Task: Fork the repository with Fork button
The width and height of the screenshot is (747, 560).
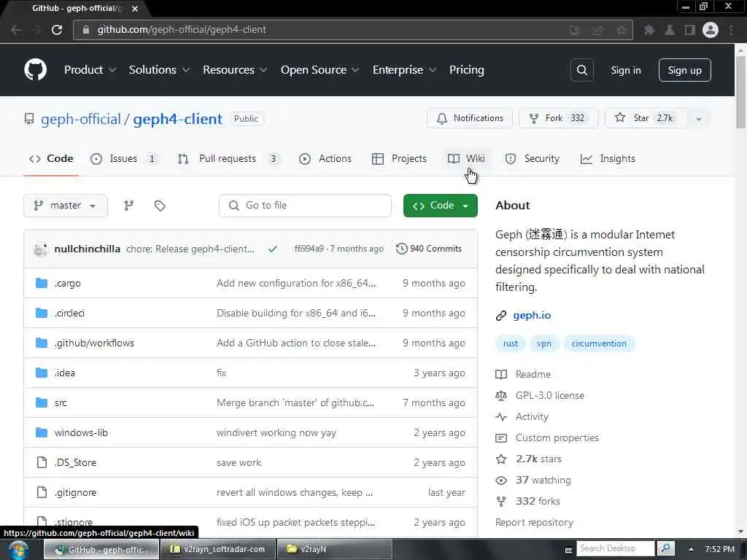Action: pyautogui.click(x=558, y=119)
